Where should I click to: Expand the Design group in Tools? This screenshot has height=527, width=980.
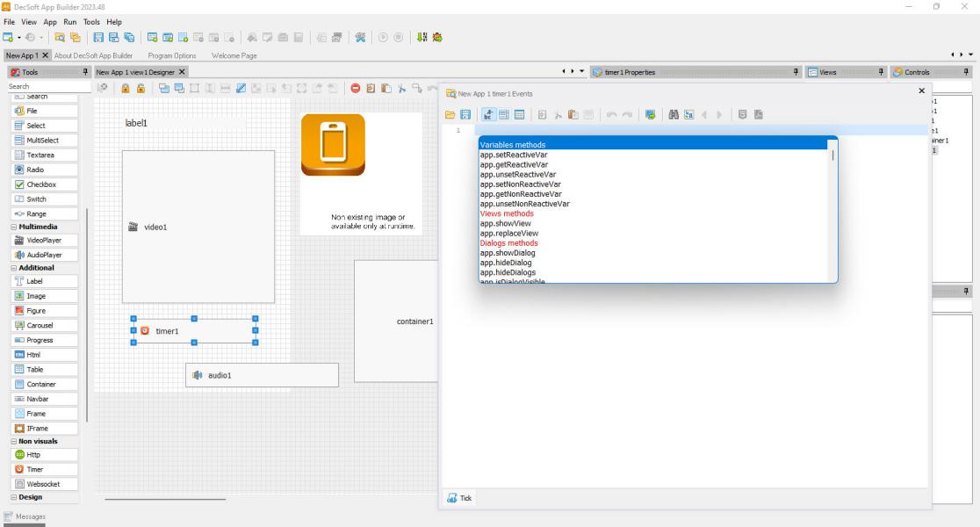coord(14,498)
